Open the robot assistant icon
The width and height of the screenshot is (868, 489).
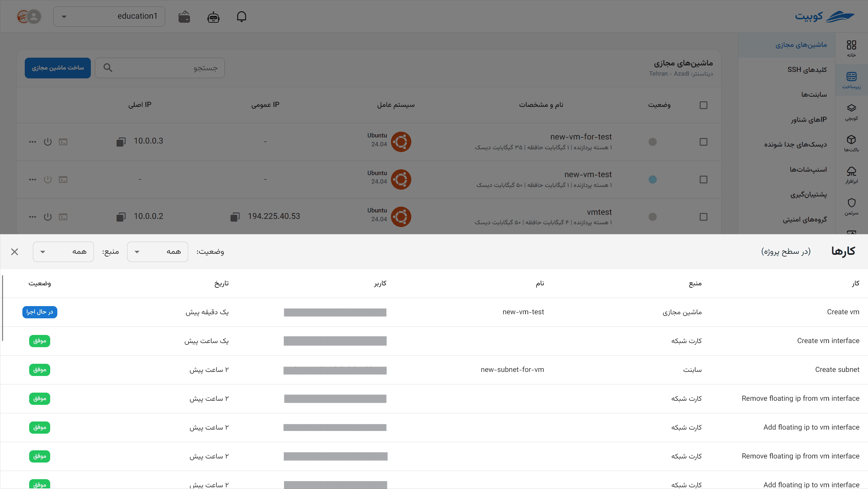pyautogui.click(x=213, y=17)
